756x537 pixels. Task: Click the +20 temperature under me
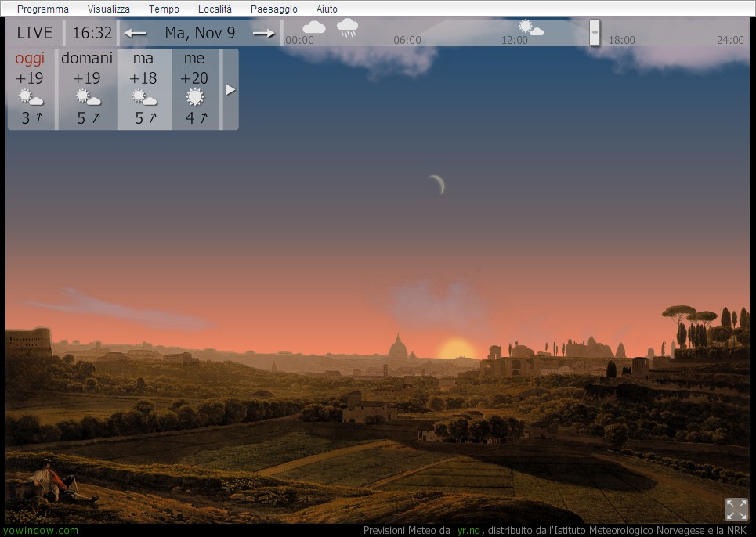(x=194, y=78)
